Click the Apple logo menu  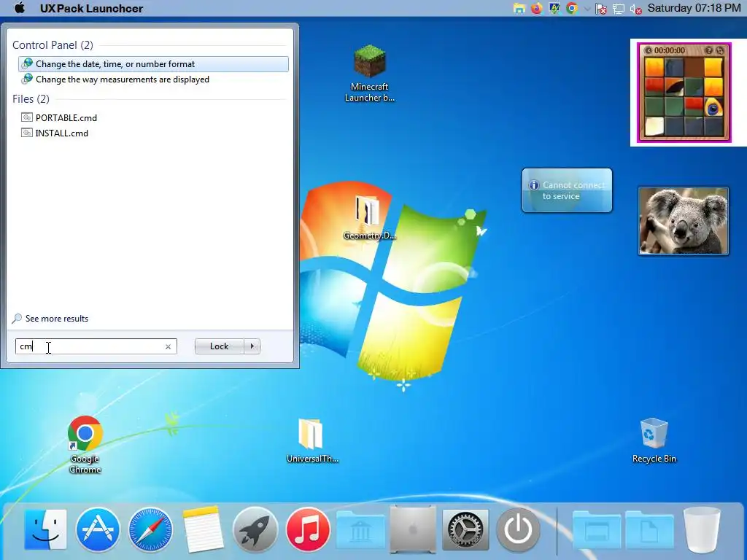pos(20,8)
